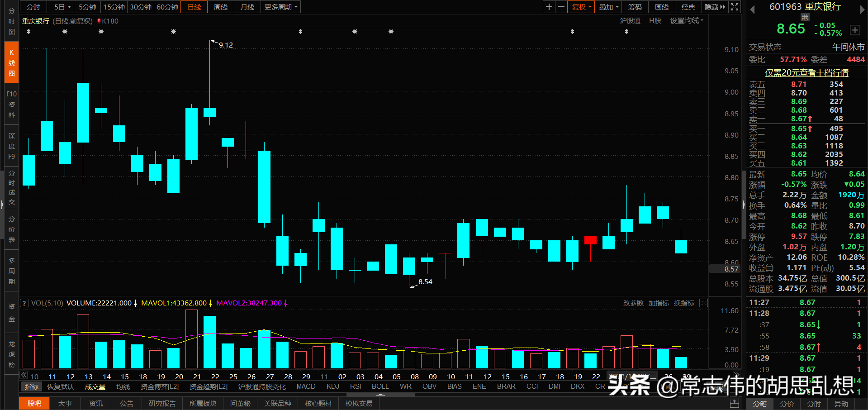
Task: Click the fullscreen expand icon top right
Action: [734, 7]
